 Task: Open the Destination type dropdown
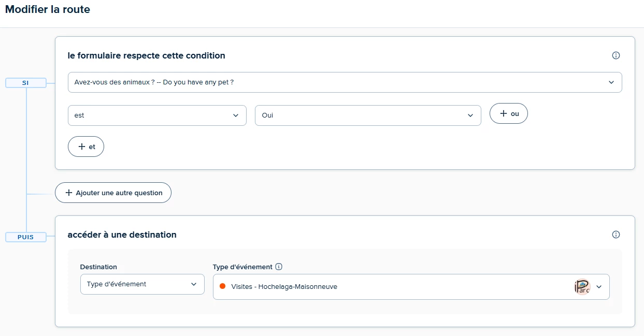click(x=142, y=284)
